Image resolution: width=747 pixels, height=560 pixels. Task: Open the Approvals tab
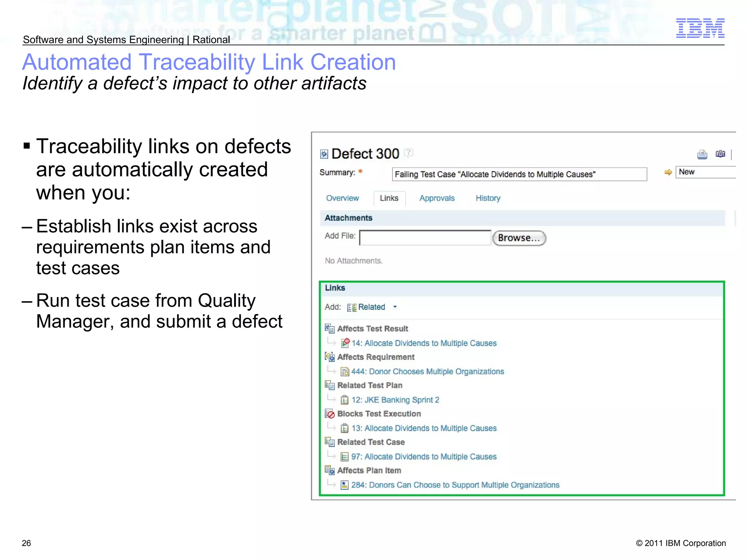click(x=437, y=198)
